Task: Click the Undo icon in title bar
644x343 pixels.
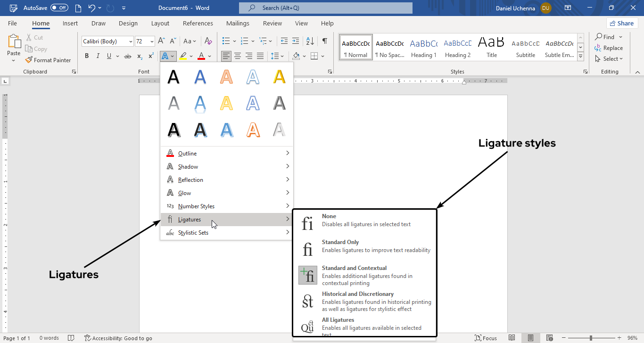Action: [91, 8]
